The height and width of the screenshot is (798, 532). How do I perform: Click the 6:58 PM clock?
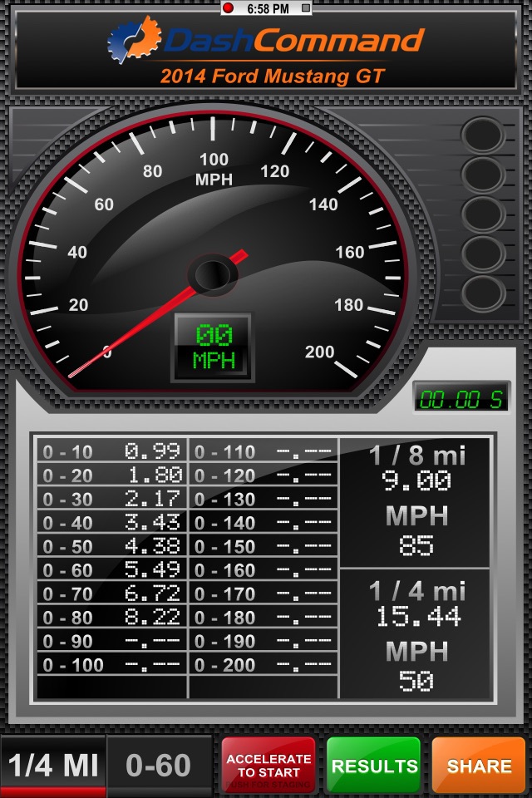pos(268,8)
